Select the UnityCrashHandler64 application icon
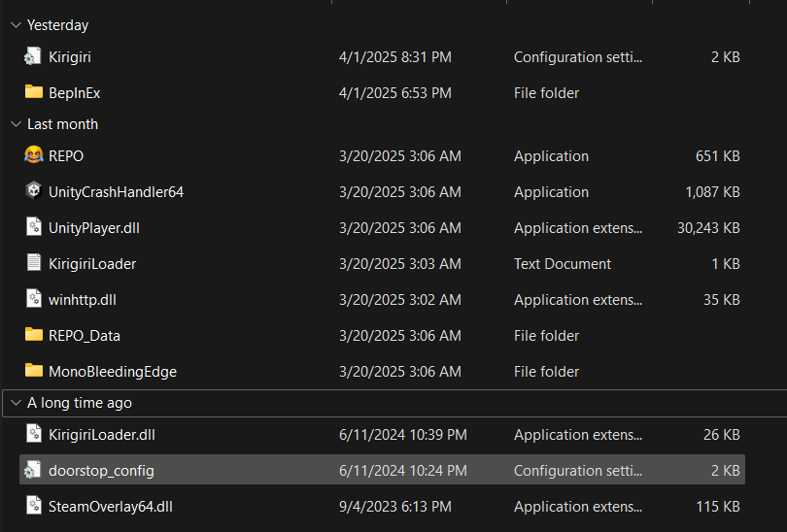 (x=33, y=192)
